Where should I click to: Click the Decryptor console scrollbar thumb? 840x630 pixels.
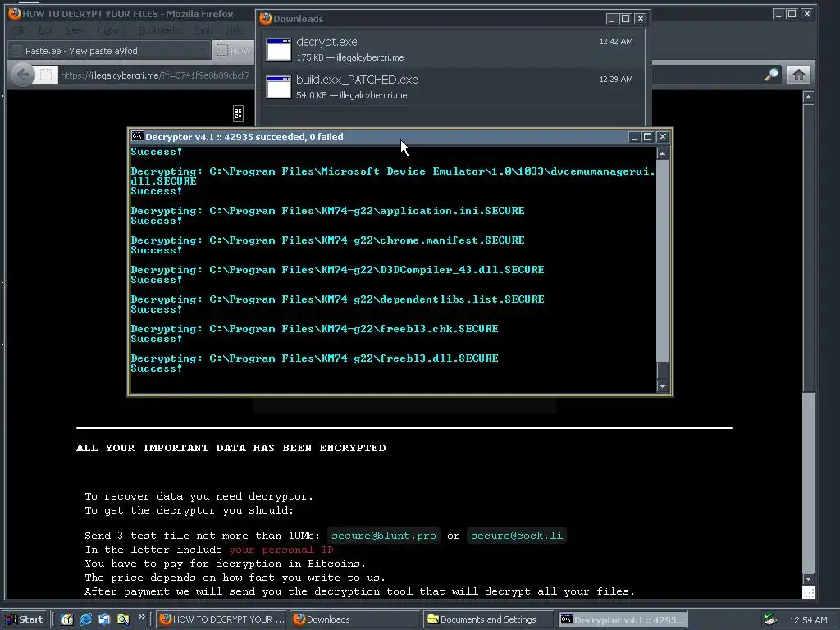click(663, 370)
